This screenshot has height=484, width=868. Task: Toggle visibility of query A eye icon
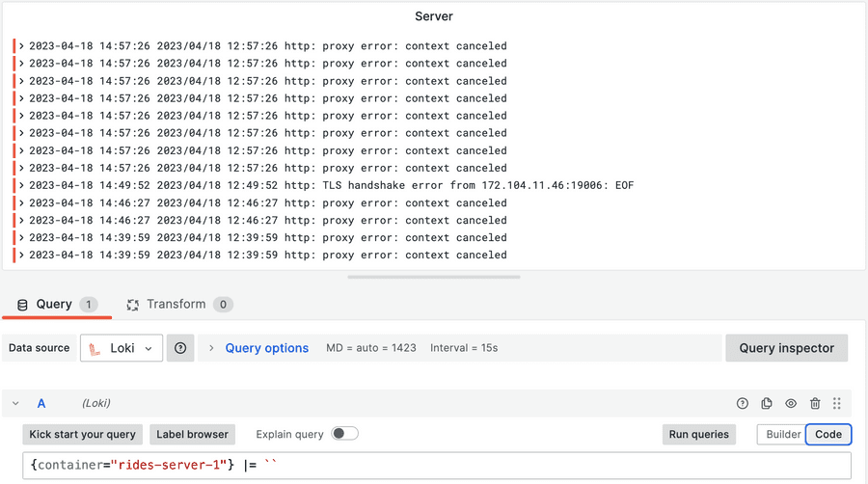(x=791, y=404)
